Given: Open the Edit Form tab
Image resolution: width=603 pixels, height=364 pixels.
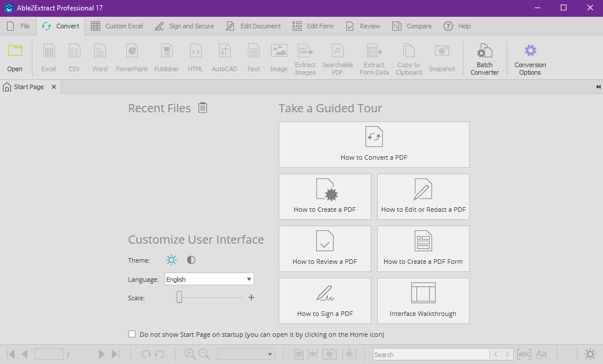Looking at the screenshot, I should pos(313,26).
